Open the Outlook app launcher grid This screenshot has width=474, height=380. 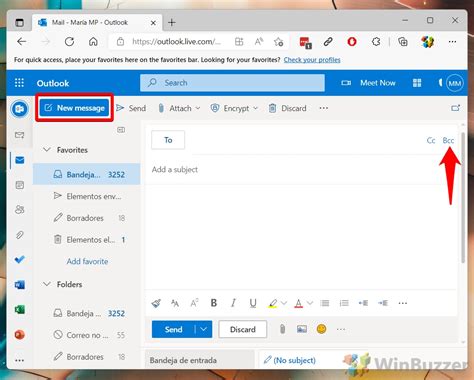pos(19,83)
